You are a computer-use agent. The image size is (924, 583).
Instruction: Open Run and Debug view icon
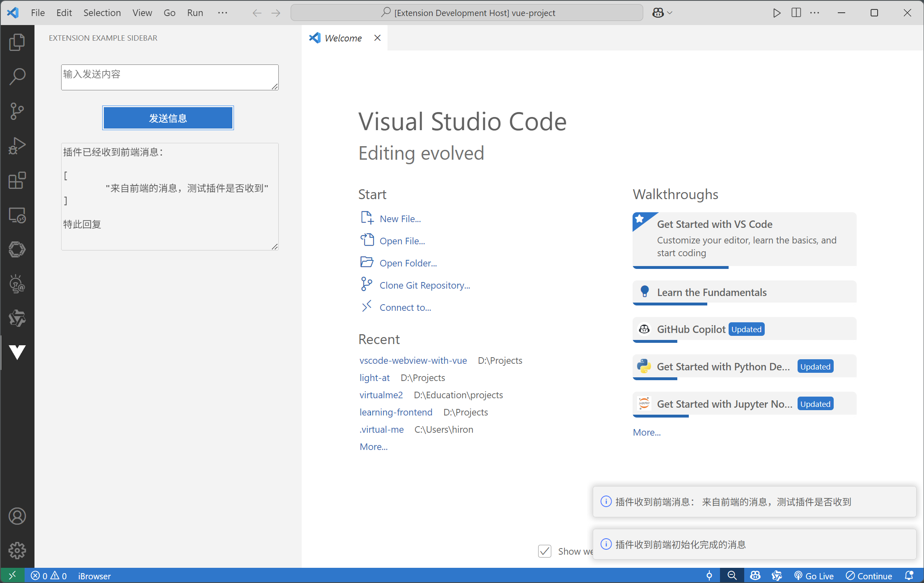click(17, 146)
